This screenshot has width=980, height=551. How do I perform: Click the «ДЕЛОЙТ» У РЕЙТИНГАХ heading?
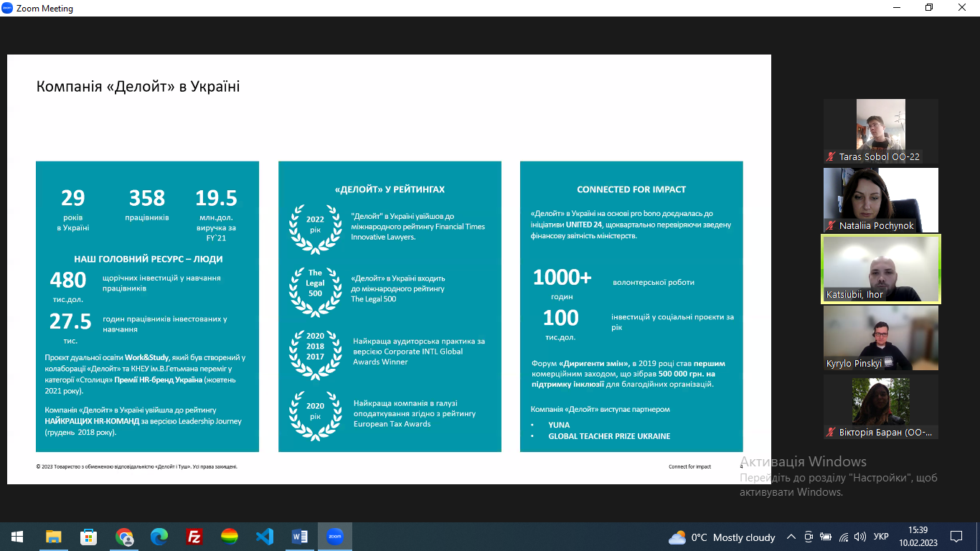coord(390,189)
